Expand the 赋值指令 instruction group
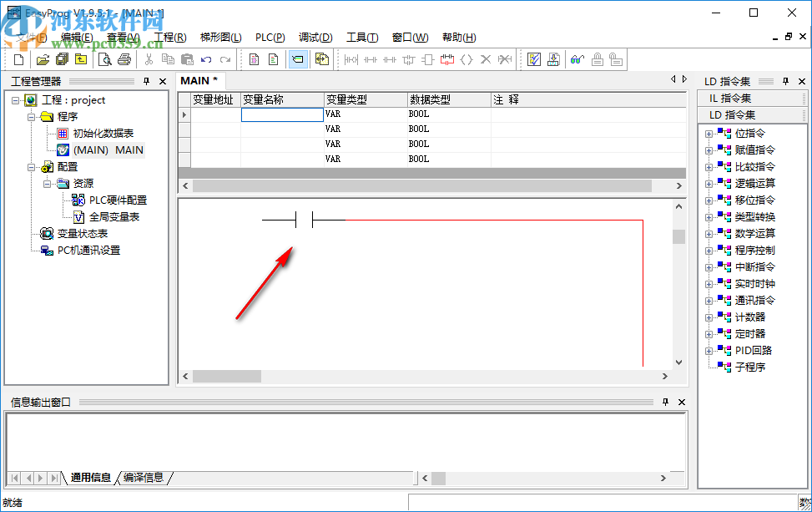This screenshot has height=512, width=812. [709, 150]
